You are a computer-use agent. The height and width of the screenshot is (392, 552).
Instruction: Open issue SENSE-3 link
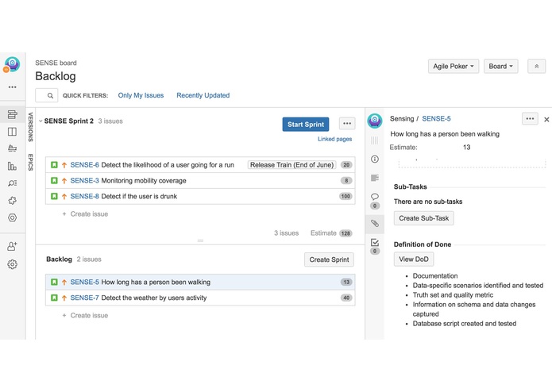coord(84,181)
